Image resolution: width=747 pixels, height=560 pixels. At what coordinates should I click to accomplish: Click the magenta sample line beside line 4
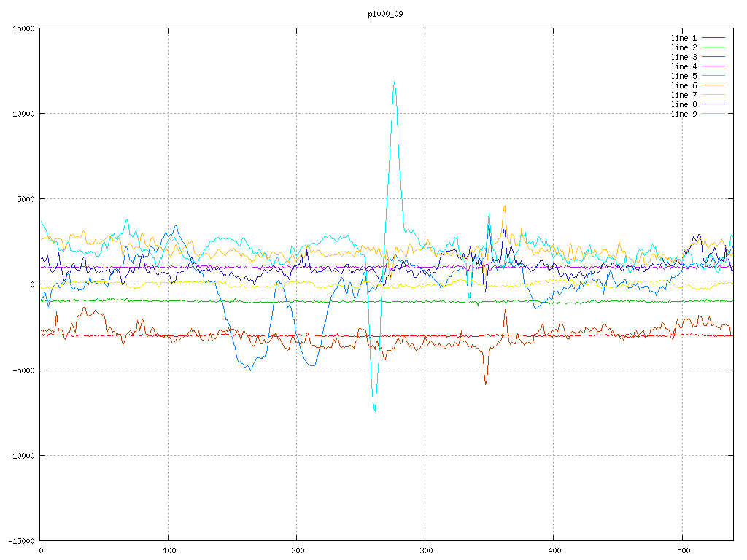coord(713,66)
